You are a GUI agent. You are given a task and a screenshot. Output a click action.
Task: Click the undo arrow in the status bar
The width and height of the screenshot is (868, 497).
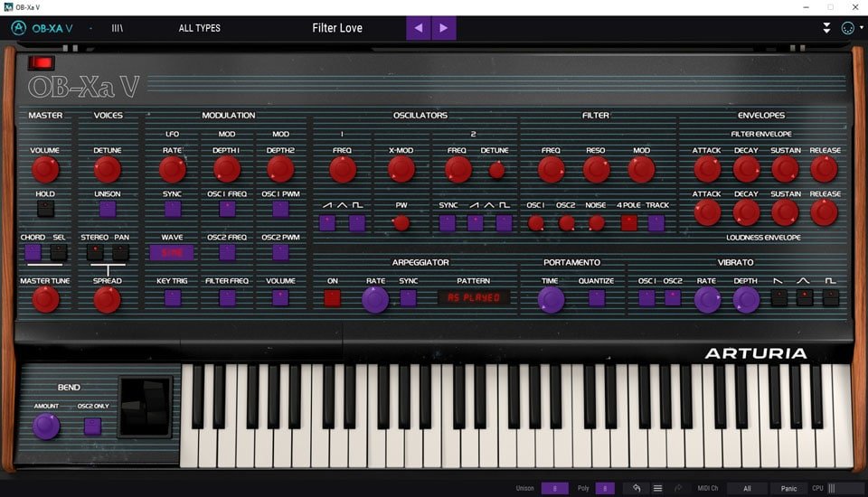637,488
